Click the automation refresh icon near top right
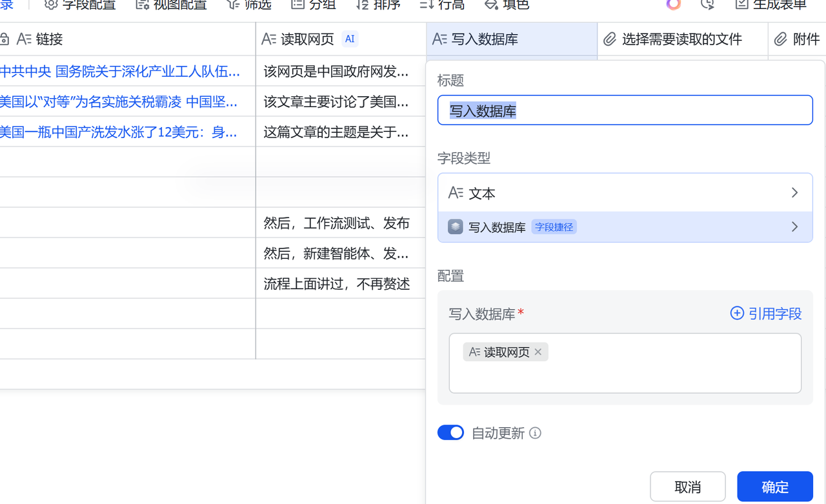Viewport: 826px width, 504px height. pos(707,5)
